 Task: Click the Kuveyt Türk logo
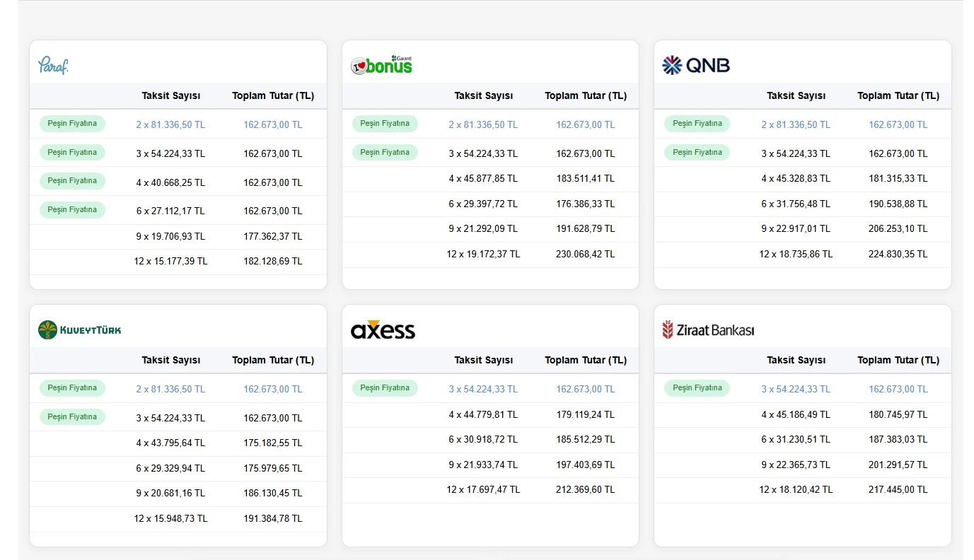(x=80, y=329)
